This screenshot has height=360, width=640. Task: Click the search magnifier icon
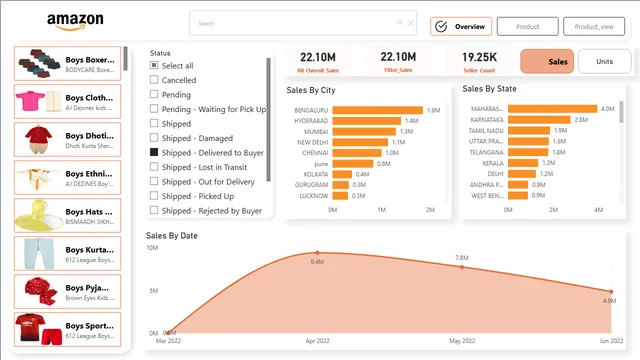pyautogui.click(x=400, y=23)
